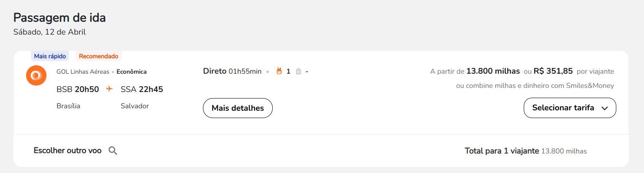
Task: Click the Mais rápido badge
Action: 50,56
